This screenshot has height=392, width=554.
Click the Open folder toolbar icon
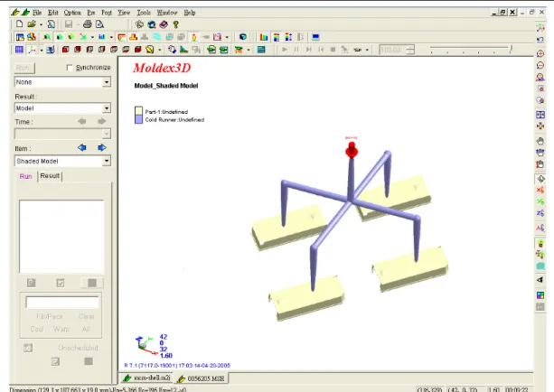(32, 24)
